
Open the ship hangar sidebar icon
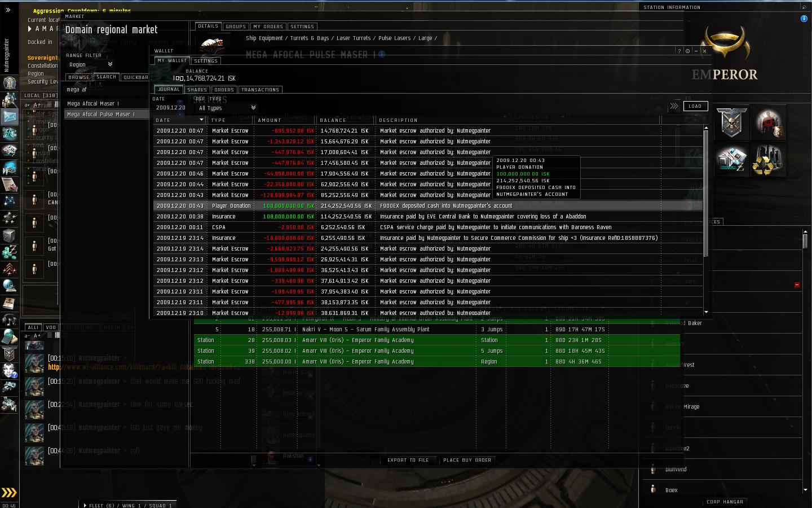[x=10, y=388]
